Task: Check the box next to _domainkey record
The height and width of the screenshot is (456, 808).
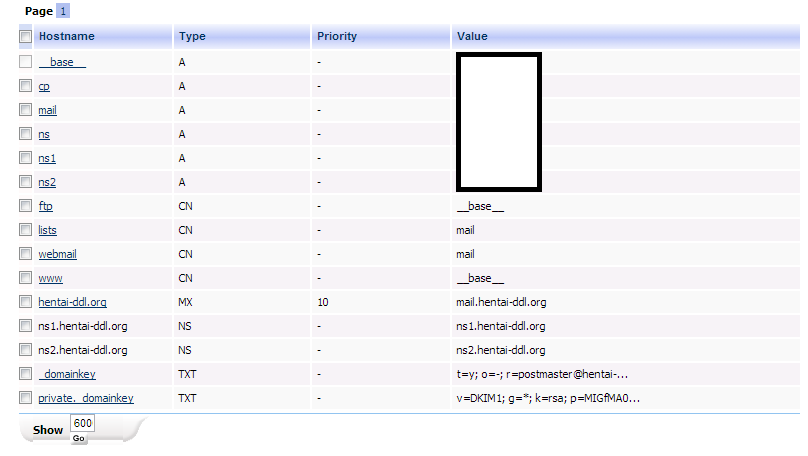Action: point(25,374)
